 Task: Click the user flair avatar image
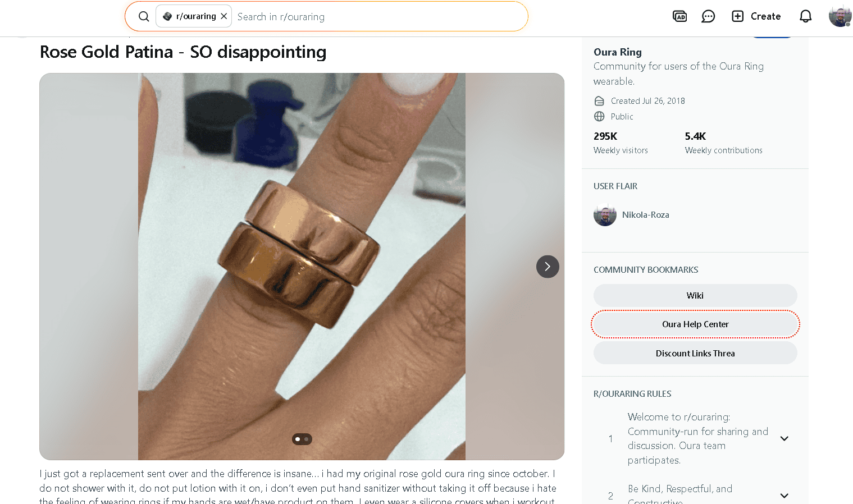pos(605,215)
